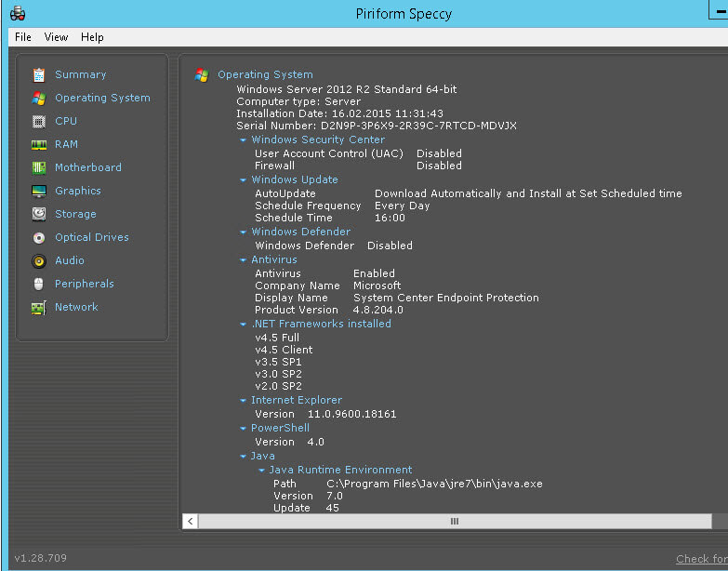This screenshot has height=571, width=728.
Task: Click the Windows flag icon beside Operating System heading
Action: [x=202, y=74]
